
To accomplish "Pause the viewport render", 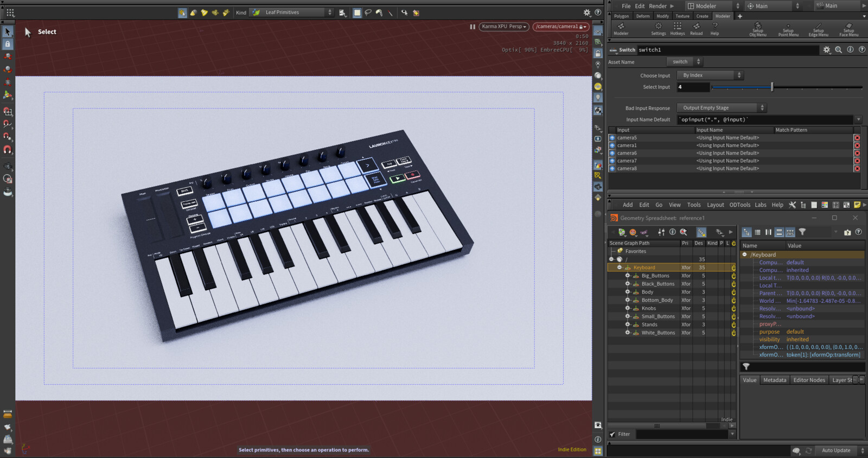I will tap(473, 27).
